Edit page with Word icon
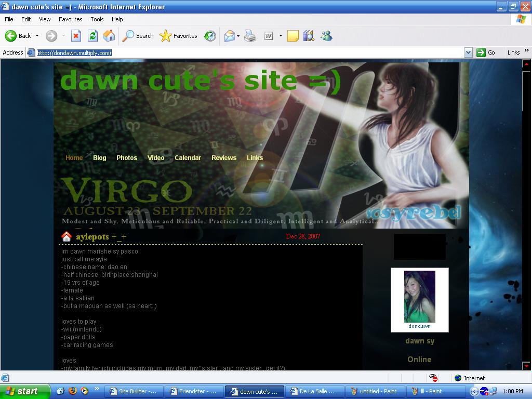 click(269, 36)
